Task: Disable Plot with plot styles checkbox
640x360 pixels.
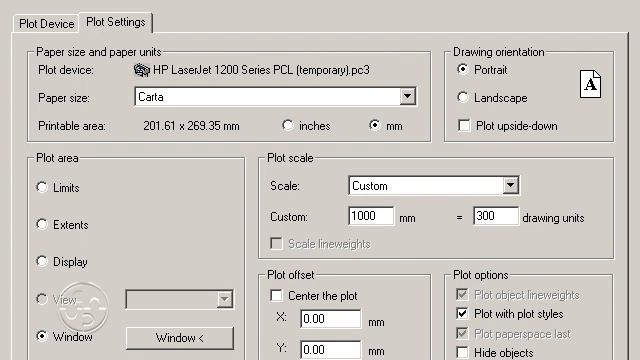Action: pos(462,313)
